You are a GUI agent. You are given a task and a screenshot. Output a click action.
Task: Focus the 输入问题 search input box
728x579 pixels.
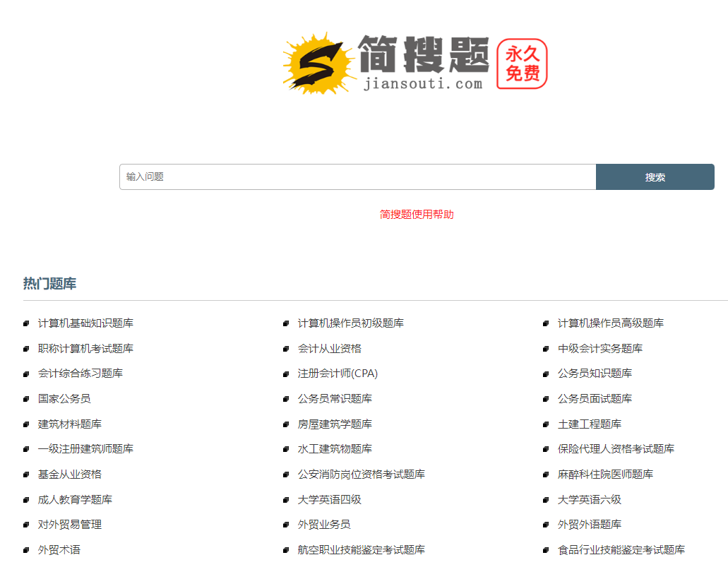click(x=357, y=177)
